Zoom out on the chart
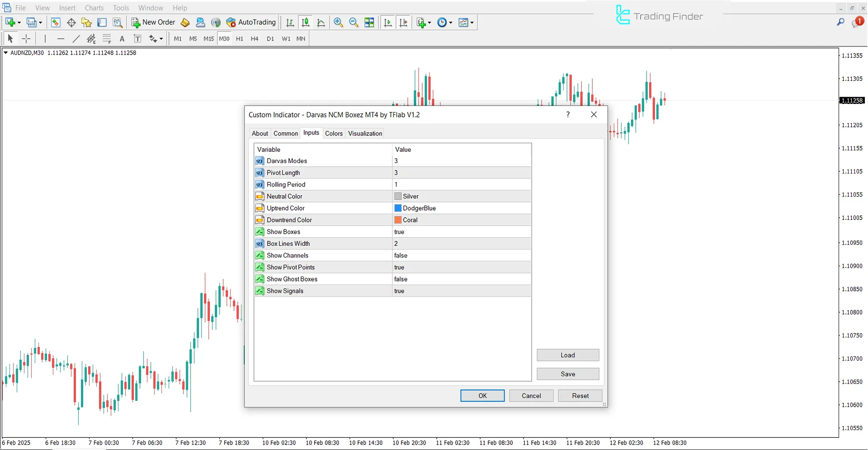868x450 pixels. pyautogui.click(x=354, y=22)
